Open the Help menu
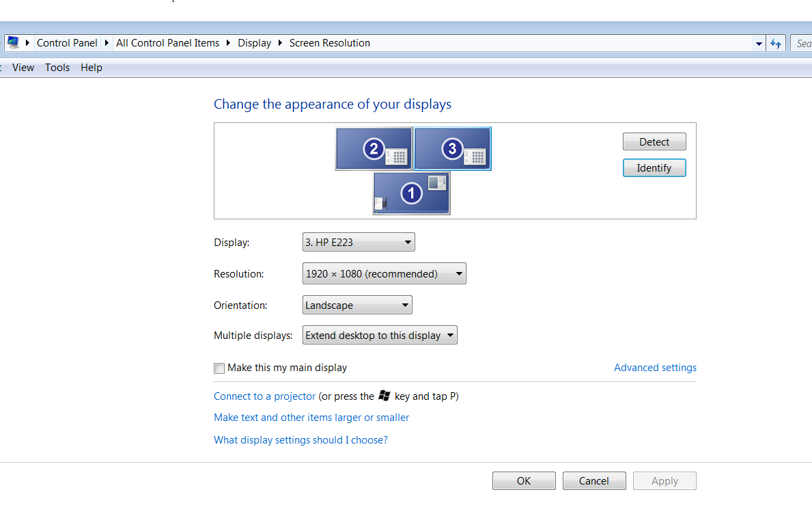Viewport: 812px width, 531px height. [92, 68]
